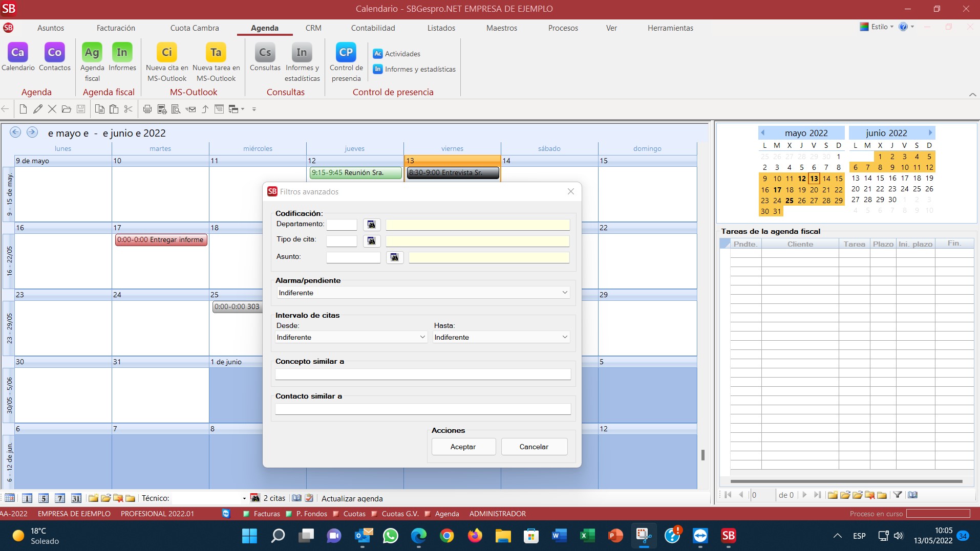The width and height of the screenshot is (980, 551).
Task: Click the Concepto similar a text field
Action: click(422, 374)
